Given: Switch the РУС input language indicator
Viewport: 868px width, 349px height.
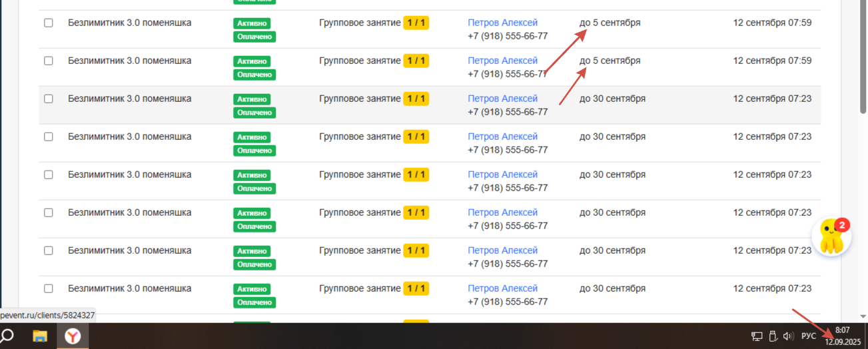Looking at the screenshot, I should click(809, 336).
